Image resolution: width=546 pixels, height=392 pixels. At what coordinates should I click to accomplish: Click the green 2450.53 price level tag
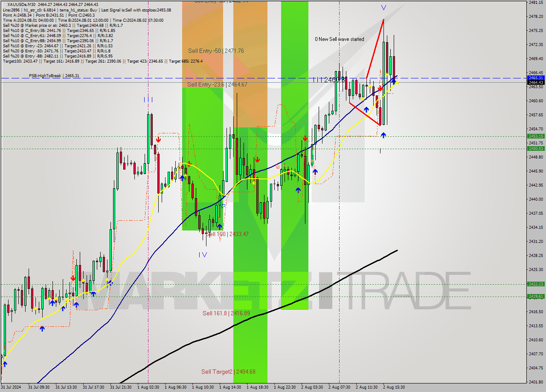click(536, 148)
